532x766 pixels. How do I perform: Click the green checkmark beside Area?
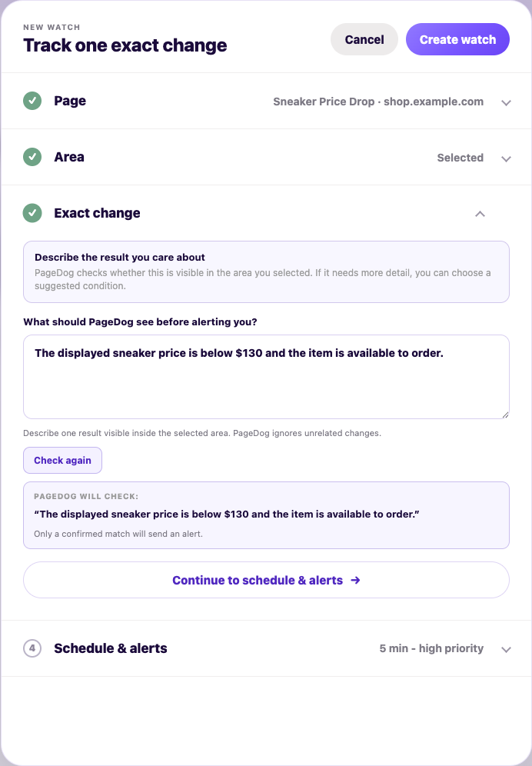[x=32, y=157]
